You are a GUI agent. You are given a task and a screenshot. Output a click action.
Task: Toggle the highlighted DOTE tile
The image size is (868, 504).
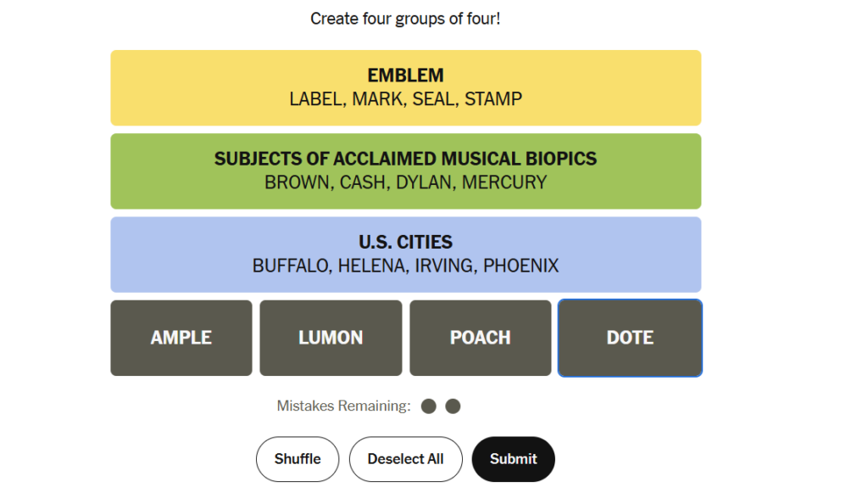point(630,338)
